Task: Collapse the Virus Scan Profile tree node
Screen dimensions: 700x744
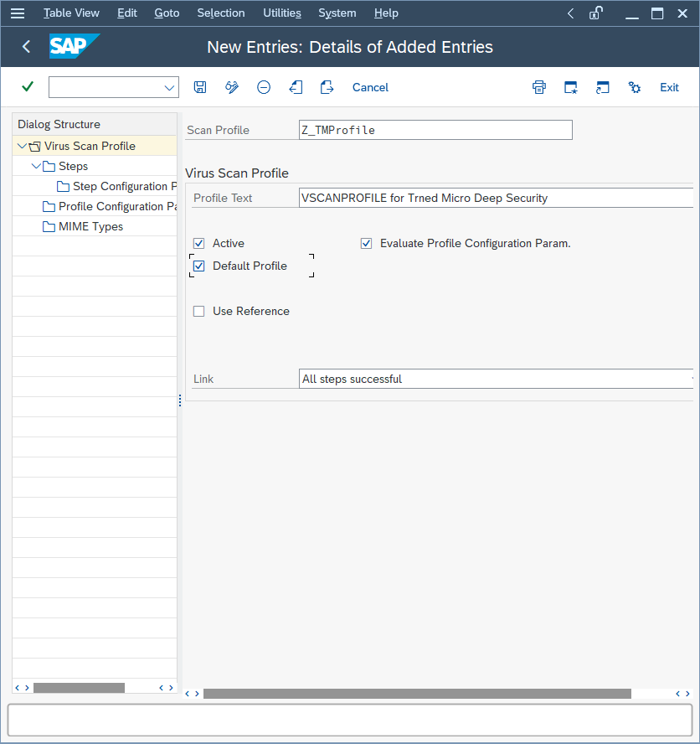Action: pos(20,145)
